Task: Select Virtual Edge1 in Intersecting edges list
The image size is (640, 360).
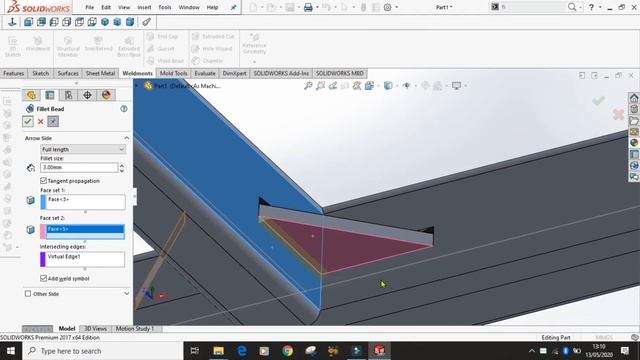Action: pos(64,257)
